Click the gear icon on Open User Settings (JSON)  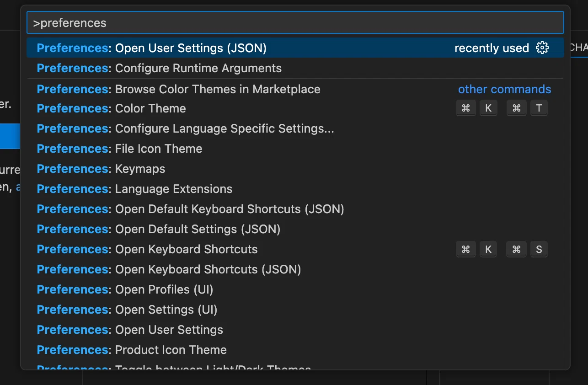point(542,48)
